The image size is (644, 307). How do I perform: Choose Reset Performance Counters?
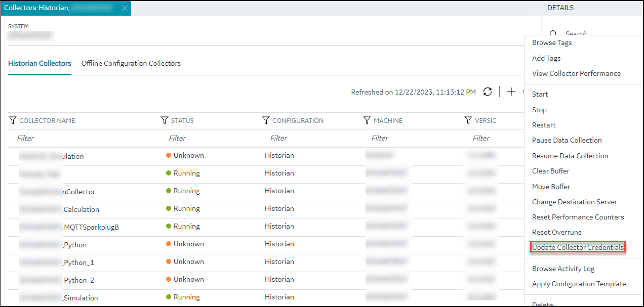(x=578, y=217)
